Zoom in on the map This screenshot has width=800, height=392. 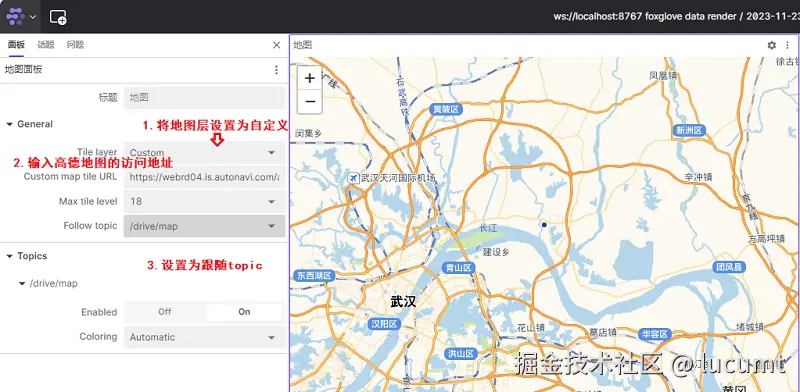pos(309,78)
